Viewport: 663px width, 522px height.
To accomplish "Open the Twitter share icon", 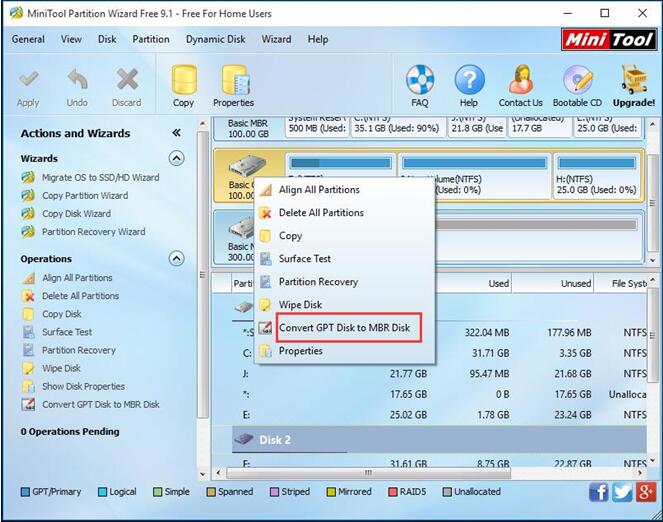I will 622,492.
